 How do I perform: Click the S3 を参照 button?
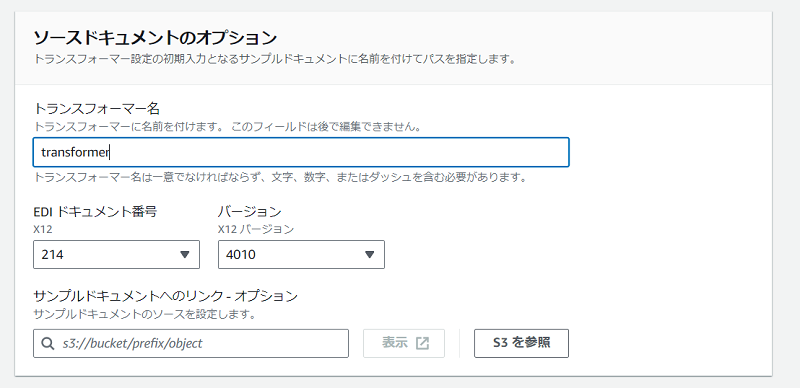521,343
